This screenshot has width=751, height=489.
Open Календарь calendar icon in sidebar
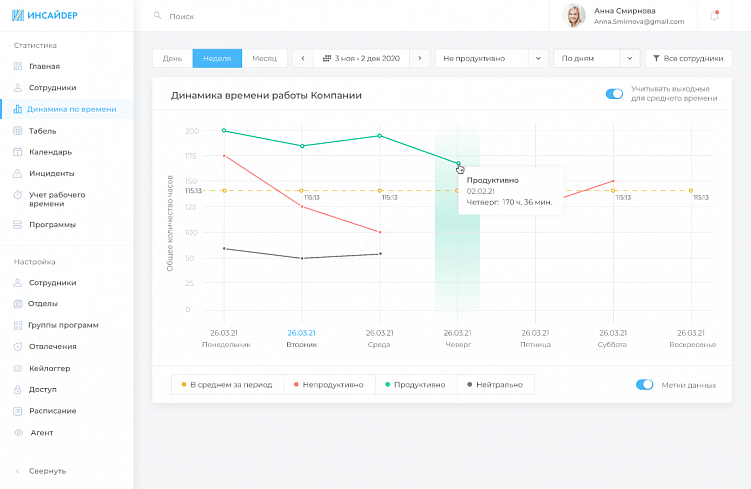pos(18,152)
